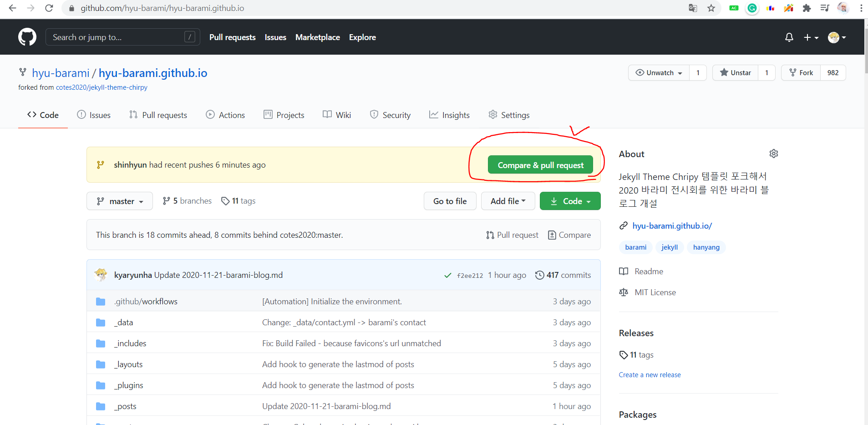
Task: Open the browser extensions puzzle icon
Action: pyautogui.click(x=807, y=8)
